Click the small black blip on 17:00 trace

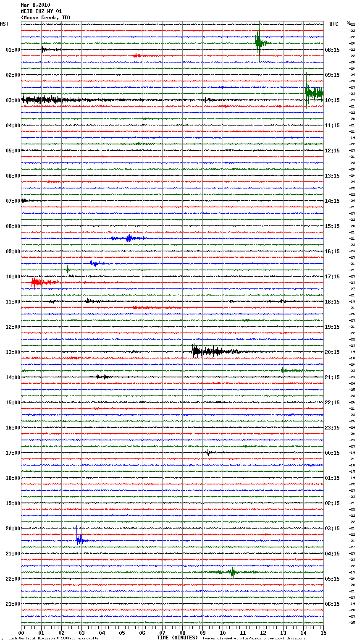208,453
